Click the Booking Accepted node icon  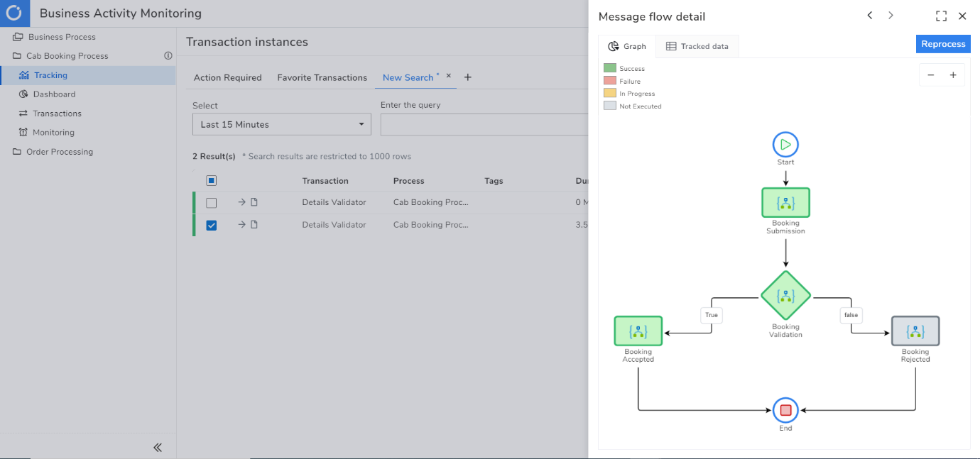coord(638,331)
